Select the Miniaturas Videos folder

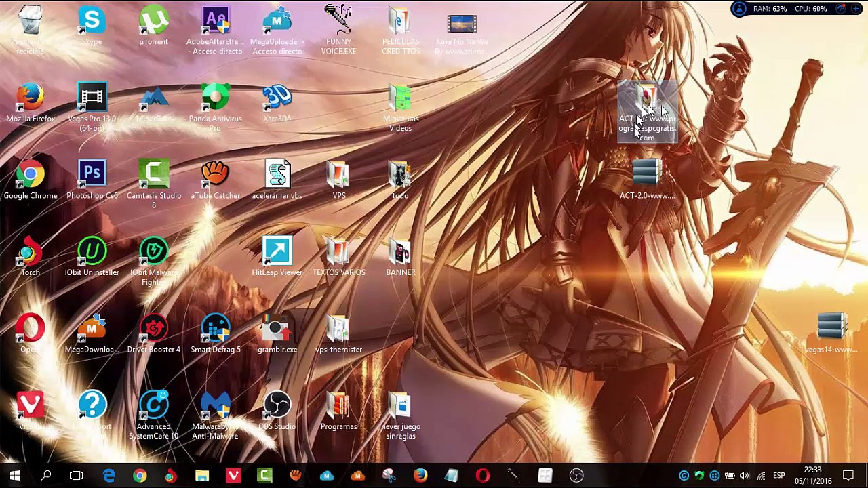[x=400, y=107]
